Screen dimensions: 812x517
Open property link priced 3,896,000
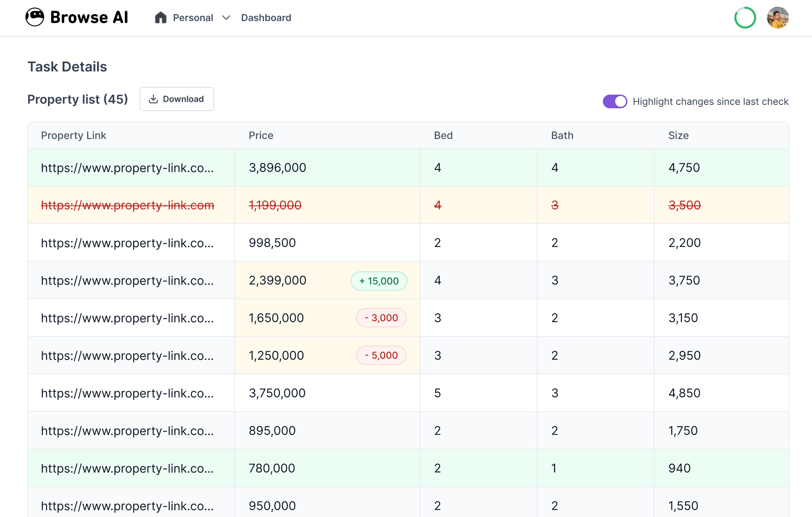[x=127, y=168]
